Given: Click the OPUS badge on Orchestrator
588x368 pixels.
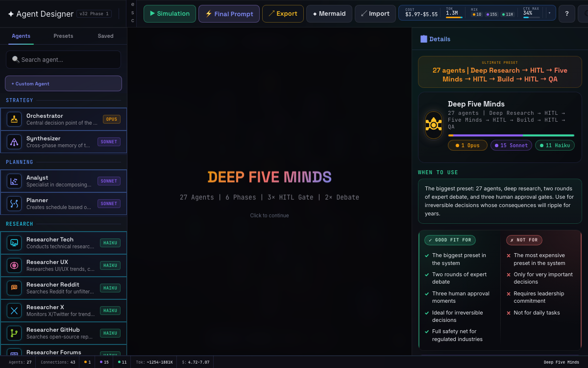Looking at the screenshot, I should coord(112,119).
